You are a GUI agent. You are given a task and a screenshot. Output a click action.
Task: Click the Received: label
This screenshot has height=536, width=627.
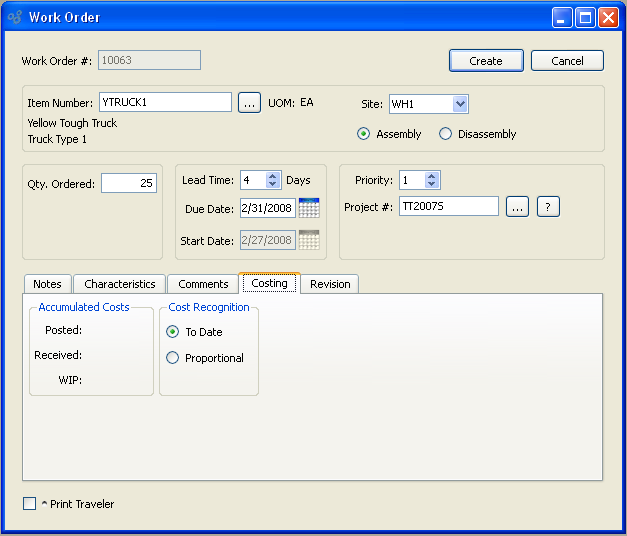click(58, 355)
